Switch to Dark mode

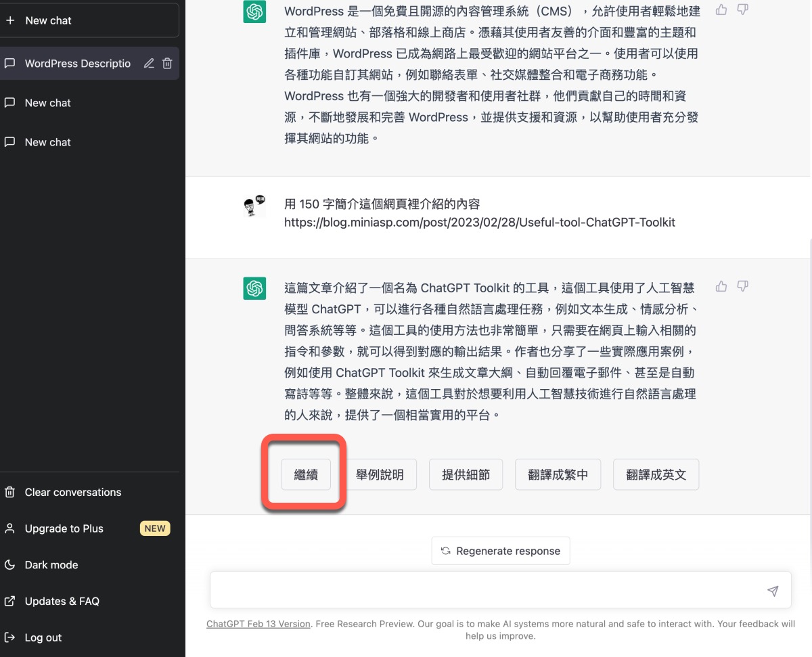[89, 564]
